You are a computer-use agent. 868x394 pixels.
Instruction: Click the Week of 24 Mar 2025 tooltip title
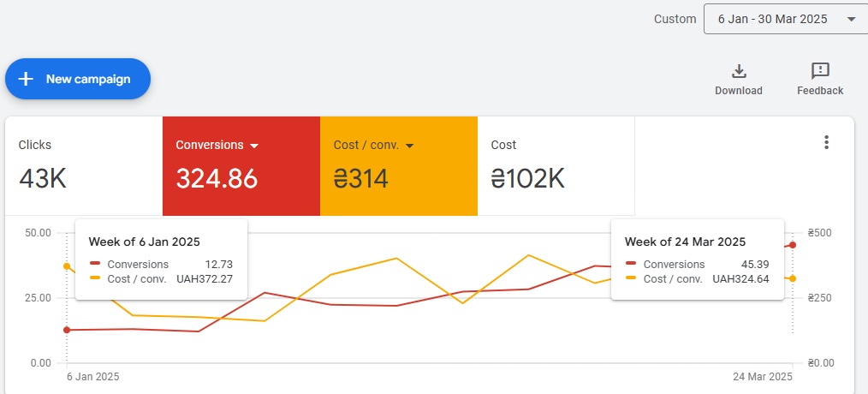pos(685,242)
